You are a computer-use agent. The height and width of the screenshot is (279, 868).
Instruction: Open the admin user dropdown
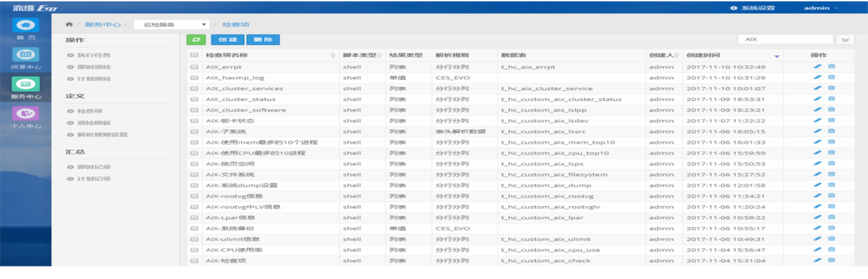821,8
